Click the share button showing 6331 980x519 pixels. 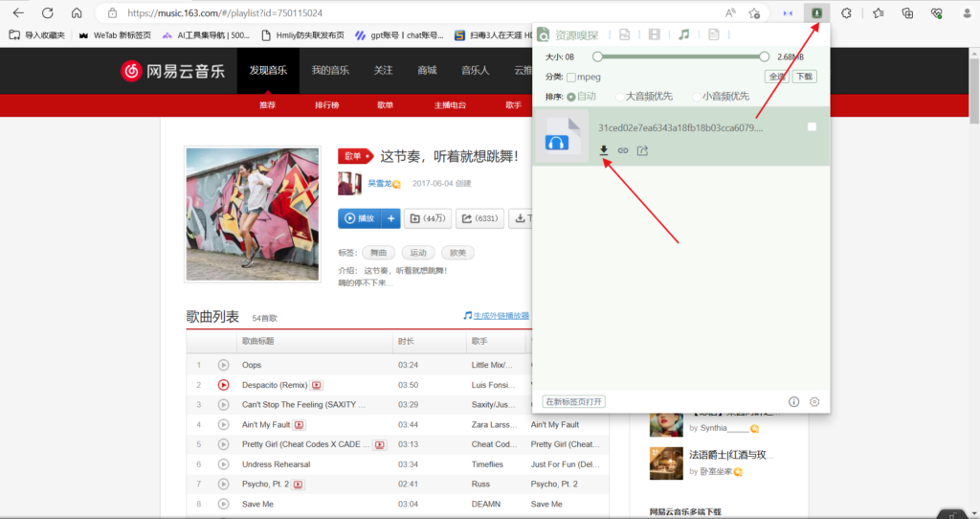pyautogui.click(x=480, y=218)
